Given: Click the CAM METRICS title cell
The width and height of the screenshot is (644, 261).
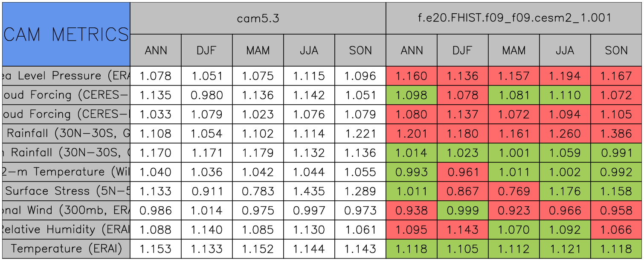Looking at the screenshot, I should pyautogui.click(x=66, y=34).
